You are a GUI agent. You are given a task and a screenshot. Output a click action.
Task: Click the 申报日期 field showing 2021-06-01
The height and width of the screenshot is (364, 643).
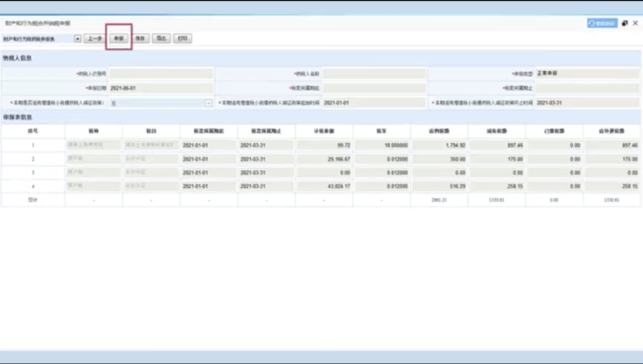click(x=161, y=88)
